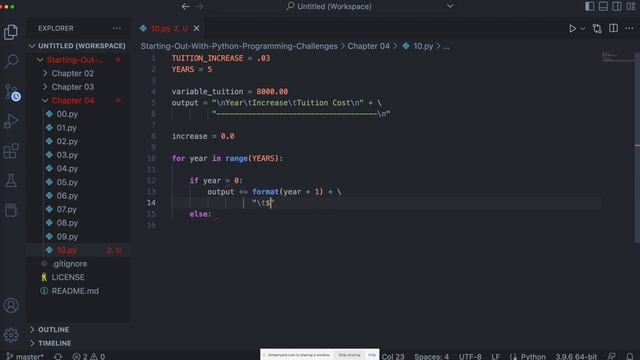Open the Source Control view
This screenshot has width=640, height=360.
click(12, 92)
